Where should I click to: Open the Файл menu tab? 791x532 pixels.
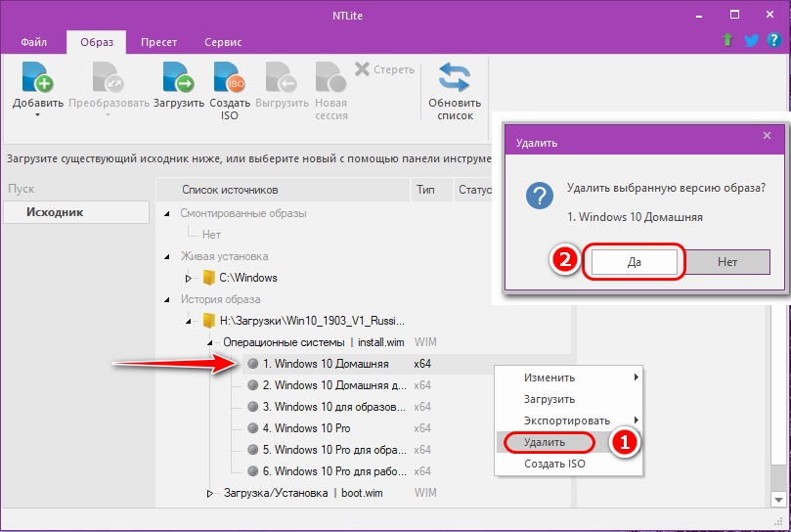point(33,43)
